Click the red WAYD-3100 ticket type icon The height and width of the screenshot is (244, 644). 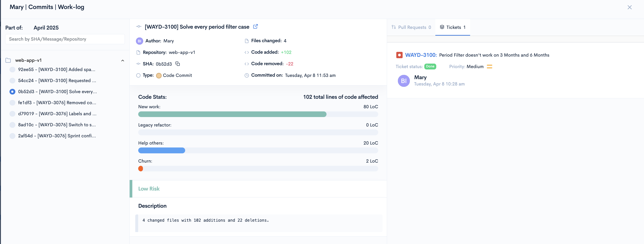pyautogui.click(x=399, y=55)
